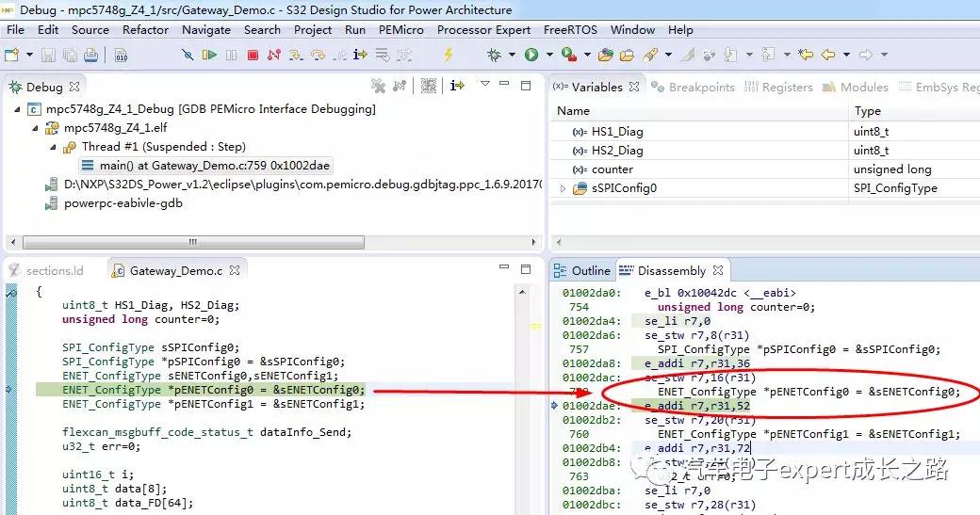Click the red Terminate debug button

coord(253,56)
